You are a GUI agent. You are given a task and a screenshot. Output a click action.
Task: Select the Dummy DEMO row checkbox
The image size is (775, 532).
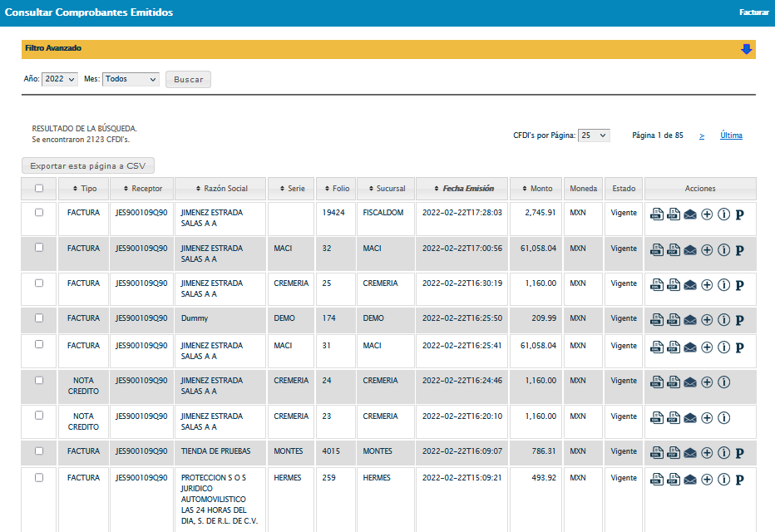[x=39, y=318]
